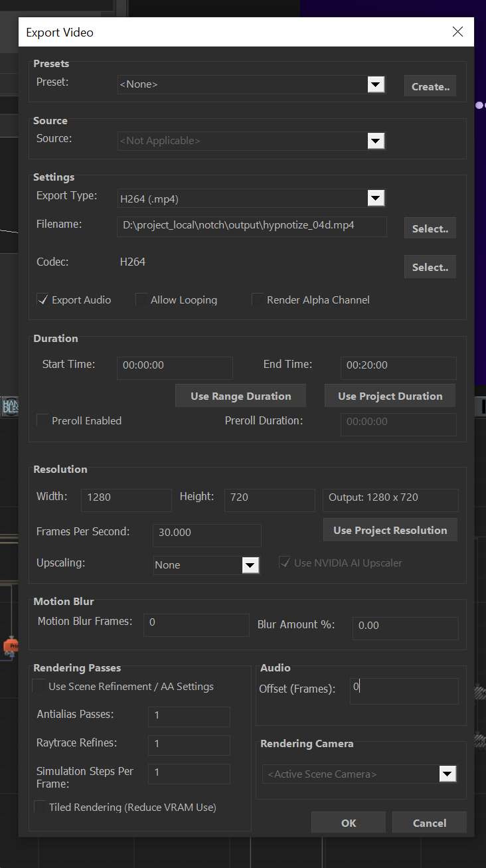Expand the Export Type dropdown
This screenshot has height=868, width=486.
point(376,198)
